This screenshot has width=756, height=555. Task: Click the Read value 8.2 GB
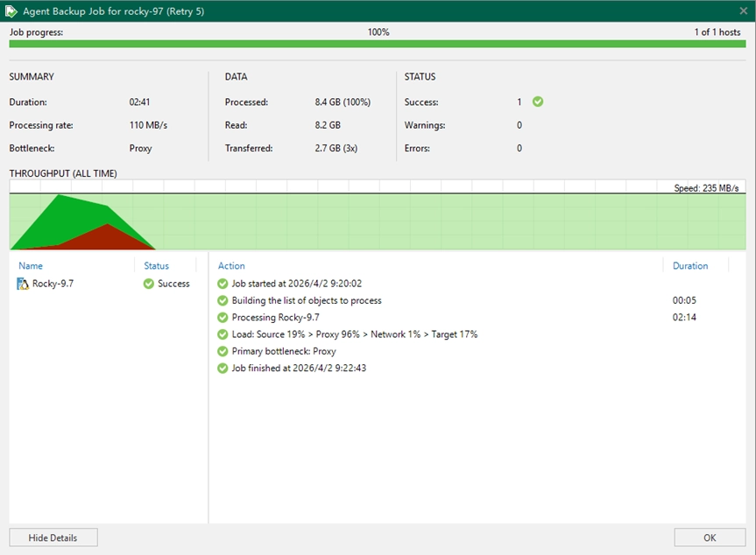click(x=328, y=125)
